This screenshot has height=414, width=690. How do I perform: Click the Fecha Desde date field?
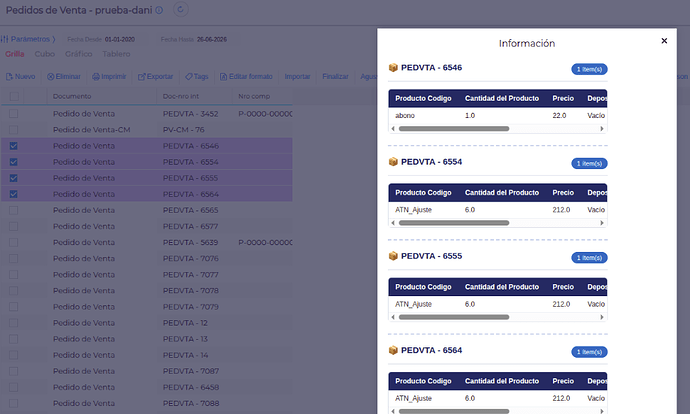pos(120,39)
